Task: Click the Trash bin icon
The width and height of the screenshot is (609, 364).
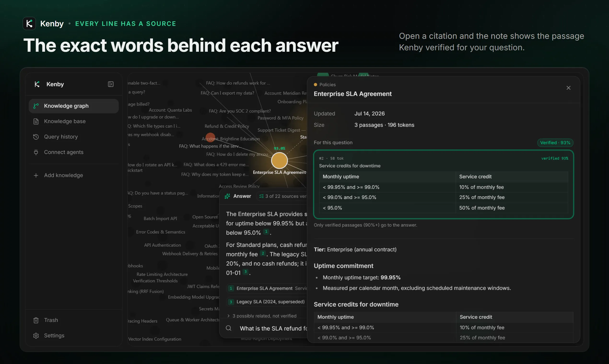Action: (x=36, y=320)
